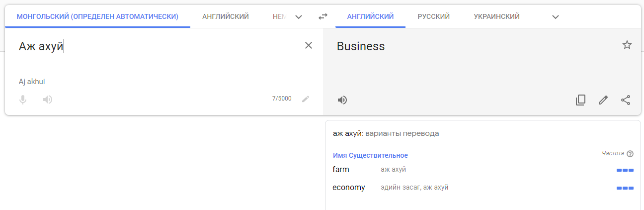Image resolution: width=644 pixels, height=210 pixels.
Task: Select the auto-detected Монгольский source tab
Action: pos(97,16)
